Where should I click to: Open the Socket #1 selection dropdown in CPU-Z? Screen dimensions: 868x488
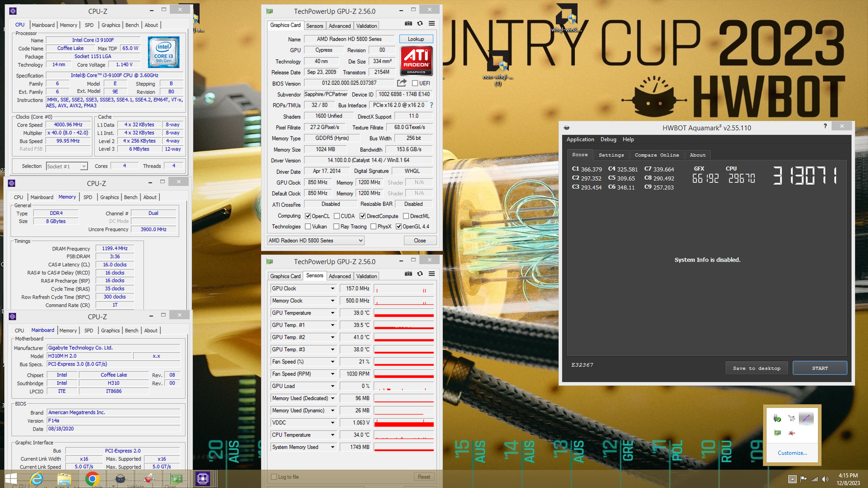(67, 166)
